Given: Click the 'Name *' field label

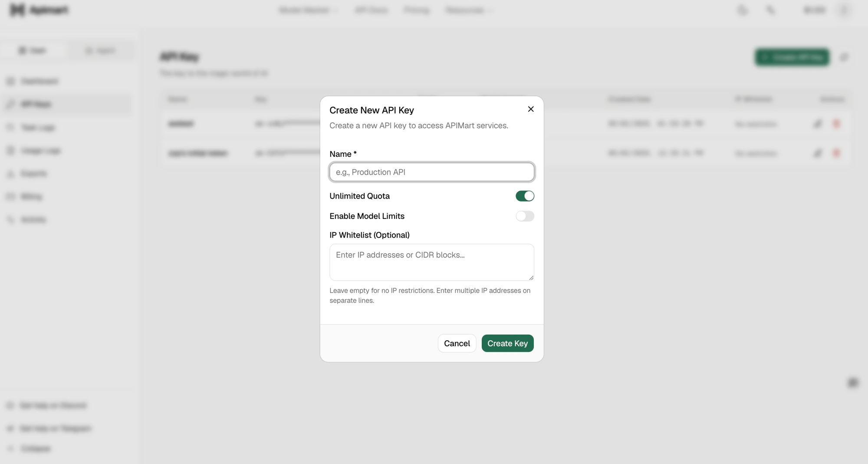Looking at the screenshot, I should 343,154.
